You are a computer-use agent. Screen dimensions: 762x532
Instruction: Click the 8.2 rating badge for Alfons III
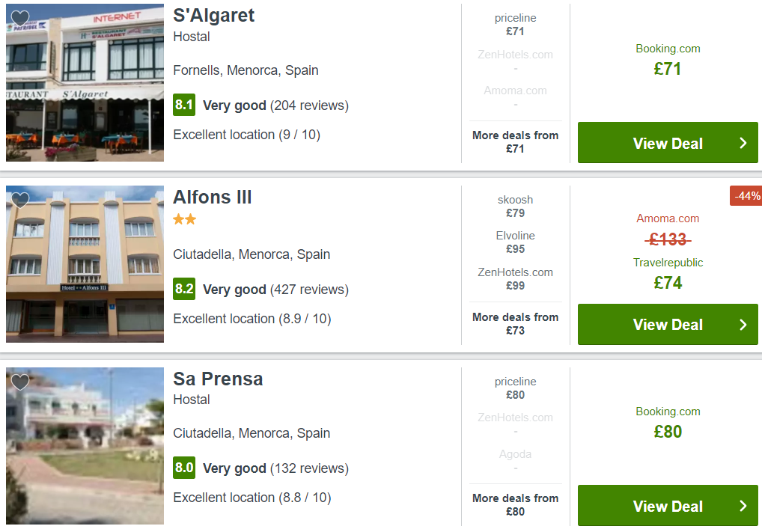tap(184, 289)
